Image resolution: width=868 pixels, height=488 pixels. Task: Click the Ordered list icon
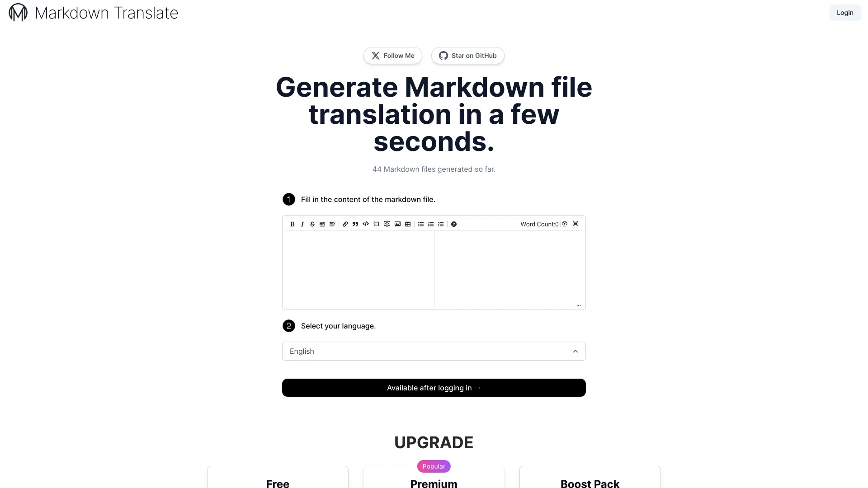point(430,225)
